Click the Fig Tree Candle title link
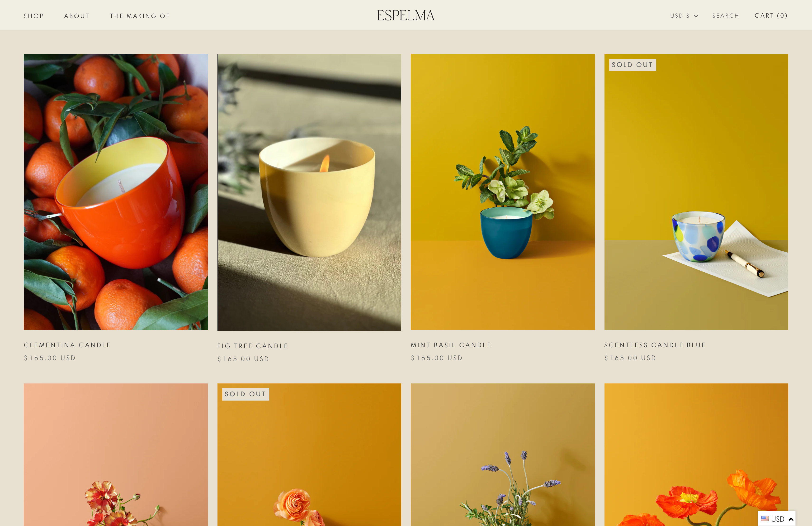 click(x=252, y=346)
